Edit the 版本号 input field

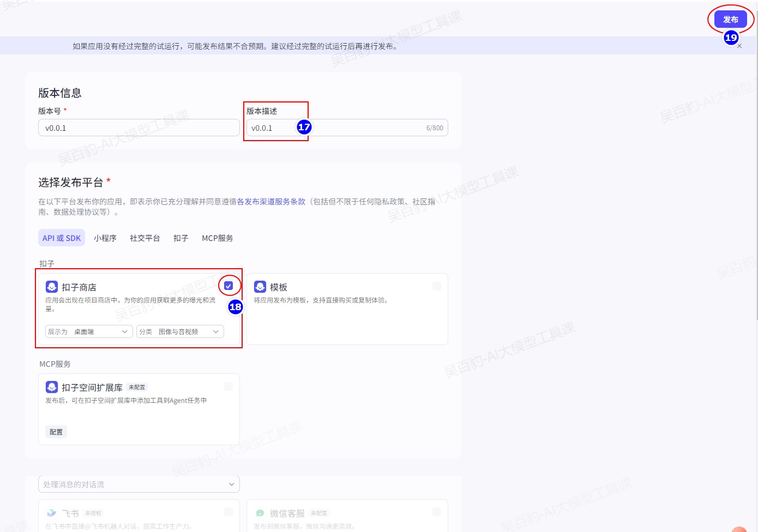tap(139, 128)
